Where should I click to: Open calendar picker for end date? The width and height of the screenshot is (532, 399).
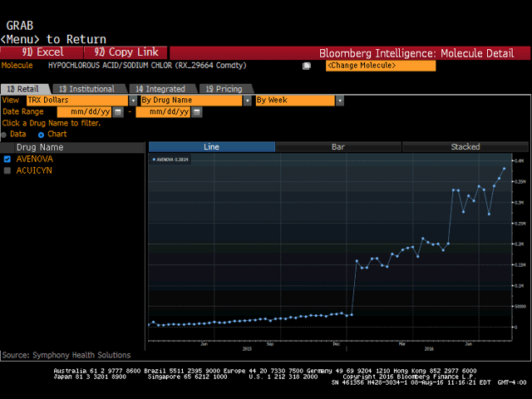[197, 112]
